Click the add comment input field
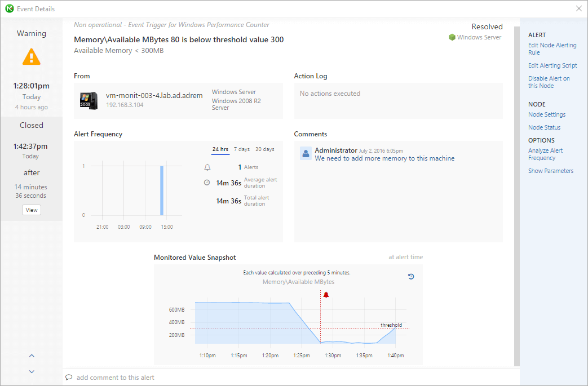This screenshot has height=386, width=588. (291, 378)
